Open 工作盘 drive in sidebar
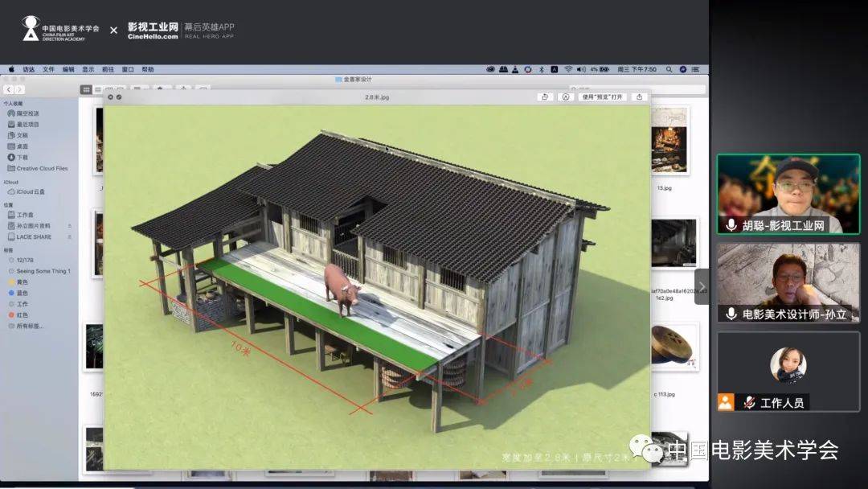 pyautogui.click(x=20, y=215)
